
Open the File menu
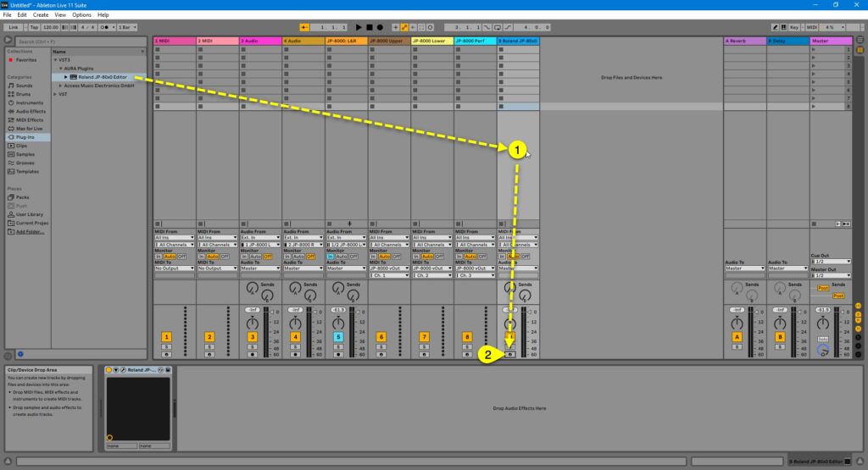(x=7, y=15)
